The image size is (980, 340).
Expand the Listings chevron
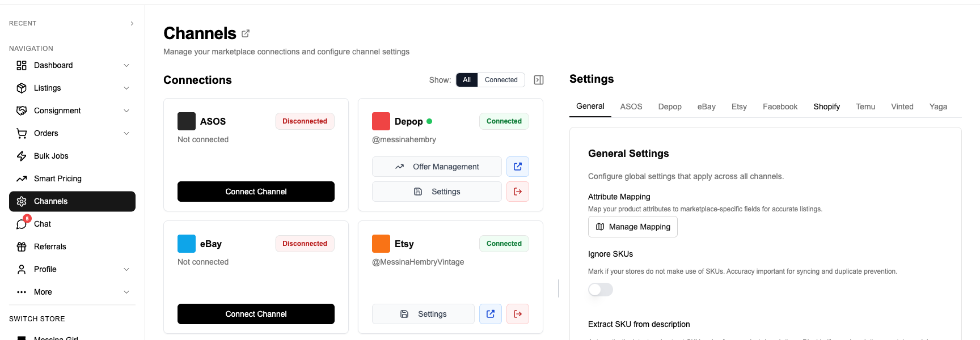click(x=126, y=88)
